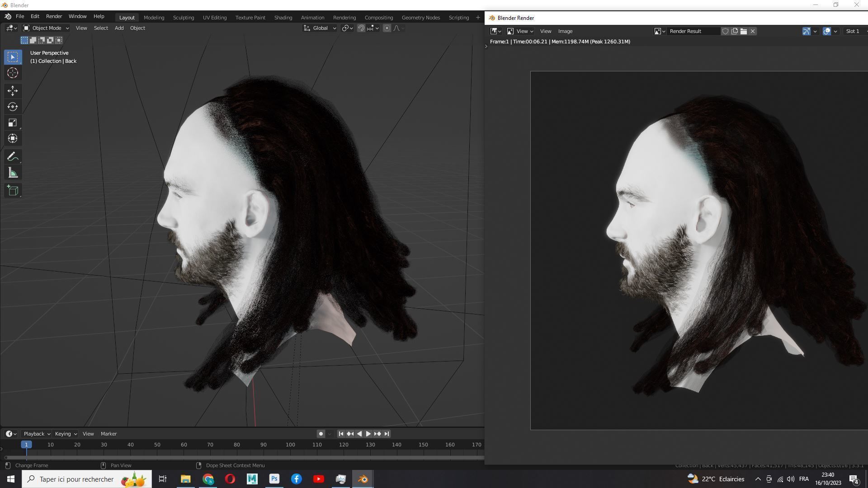This screenshot has width=868, height=488.
Task: Open Object Mode dropdown
Action: tap(46, 28)
